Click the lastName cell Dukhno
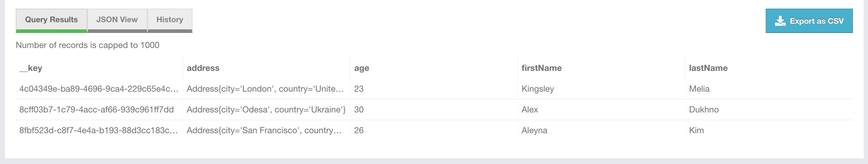This screenshot has height=164, width=868. (x=704, y=110)
